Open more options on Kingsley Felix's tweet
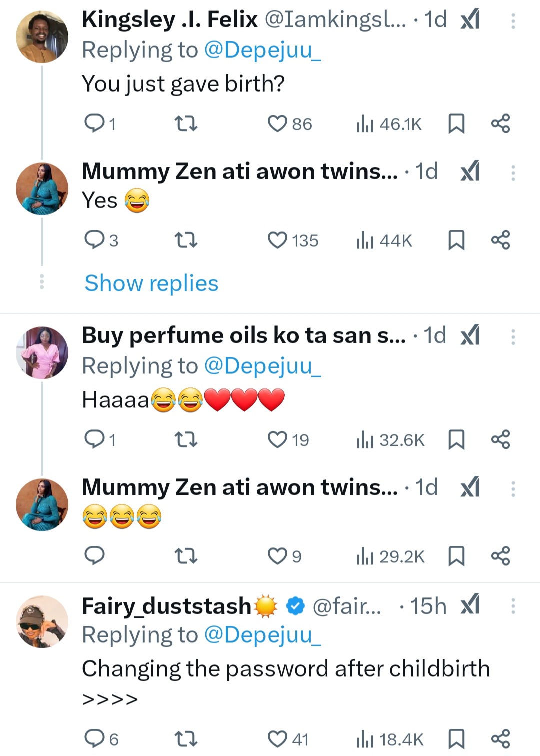 tap(513, 21)
